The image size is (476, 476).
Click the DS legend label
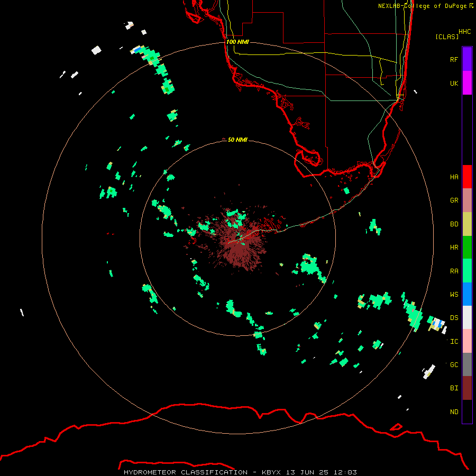(454, 318)
